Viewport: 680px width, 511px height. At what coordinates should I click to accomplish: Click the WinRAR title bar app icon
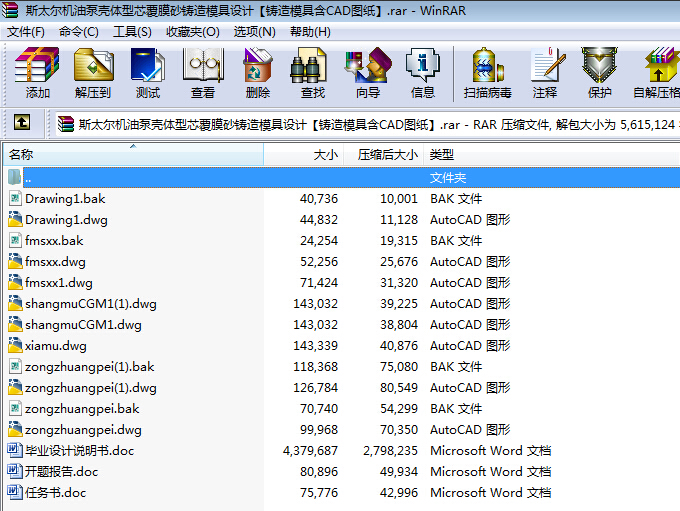coord(10,10)
